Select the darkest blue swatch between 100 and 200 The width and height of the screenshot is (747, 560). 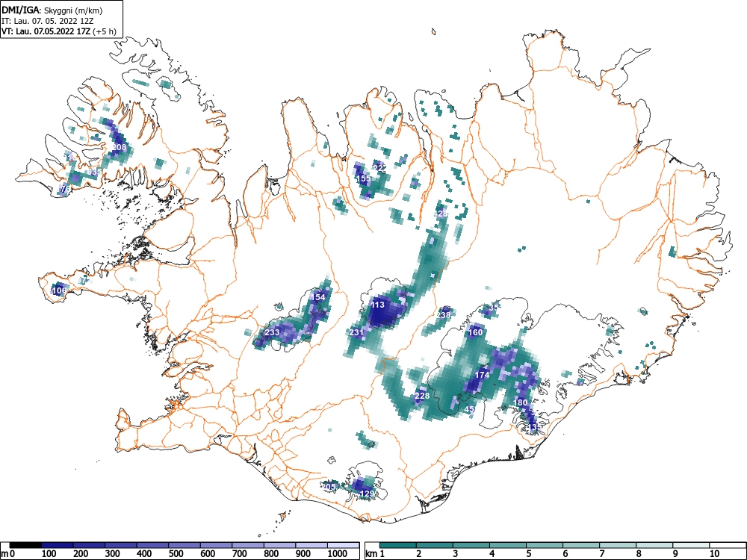[x=58, y=545]
